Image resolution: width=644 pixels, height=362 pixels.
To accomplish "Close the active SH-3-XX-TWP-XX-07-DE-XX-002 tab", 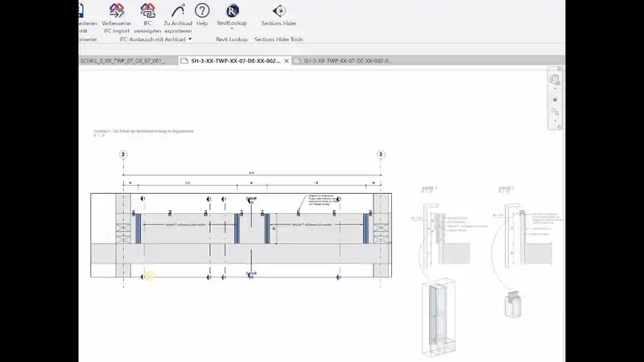I will pyautogui.click(x=287, y=61).
